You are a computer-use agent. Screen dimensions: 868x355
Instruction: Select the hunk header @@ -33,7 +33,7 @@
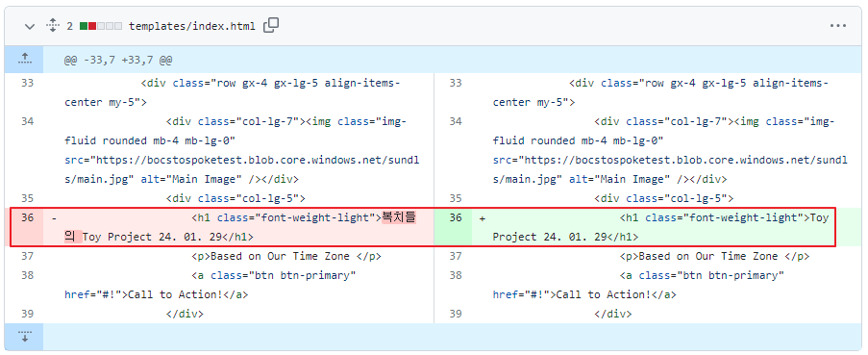[x=118, y=60]
